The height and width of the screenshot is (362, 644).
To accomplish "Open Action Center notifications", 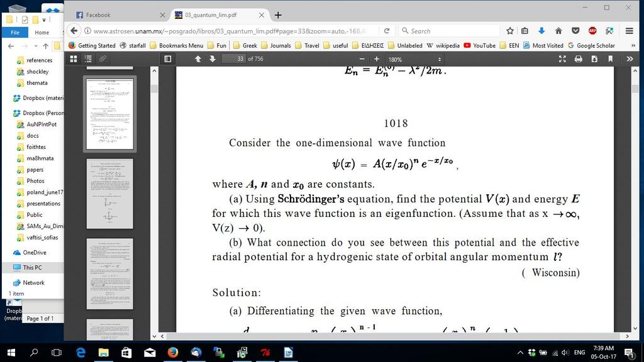I will [x=630, y=353].
